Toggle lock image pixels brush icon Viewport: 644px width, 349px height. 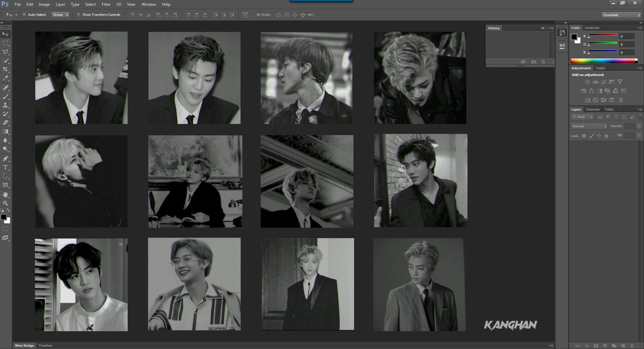[591, 136]
